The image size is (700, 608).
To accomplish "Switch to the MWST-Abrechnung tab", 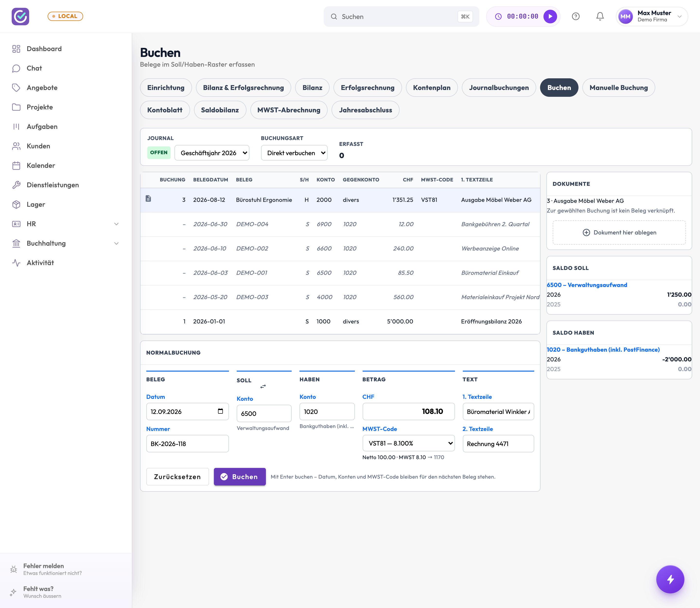I will (x=289, y=110).
